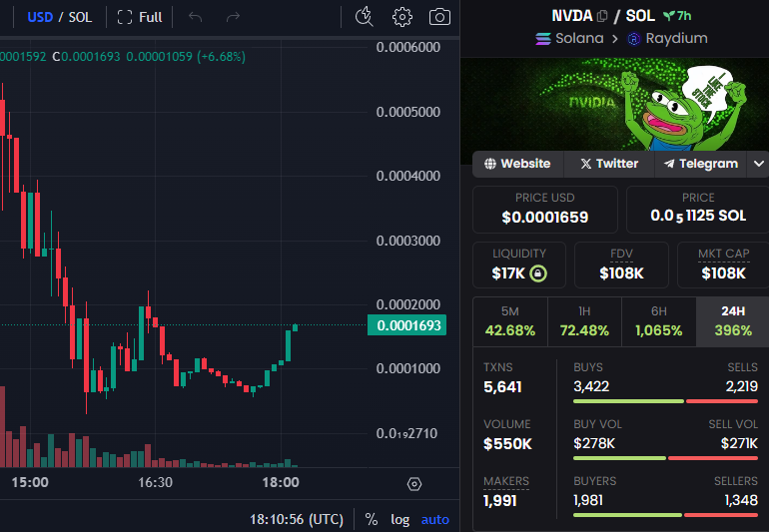Toggle percent scale mode

click(372, 519)
